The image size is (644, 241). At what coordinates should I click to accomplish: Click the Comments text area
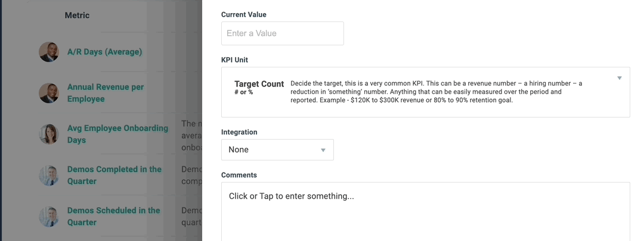pyautogui.click(x=426, y=211)
